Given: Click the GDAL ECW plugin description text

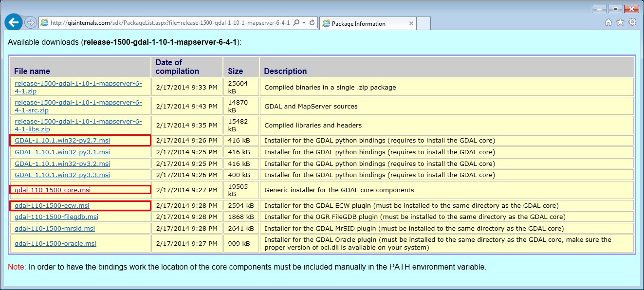Looking at the screenshot, I should (x=411, y=205).
